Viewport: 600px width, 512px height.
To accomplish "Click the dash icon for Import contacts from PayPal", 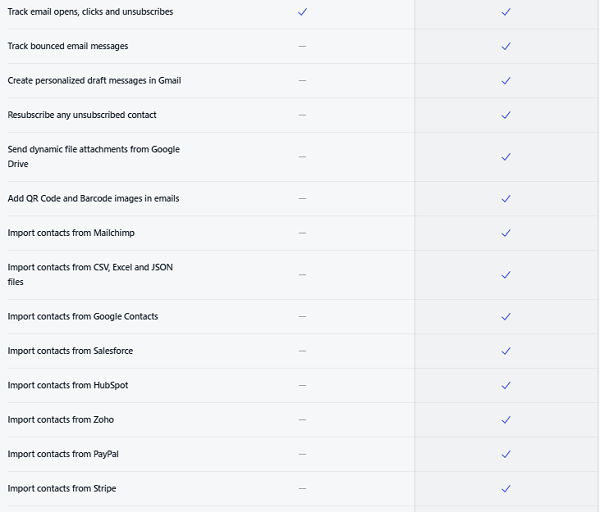I will pyautogui.click(x=302, y=454).
